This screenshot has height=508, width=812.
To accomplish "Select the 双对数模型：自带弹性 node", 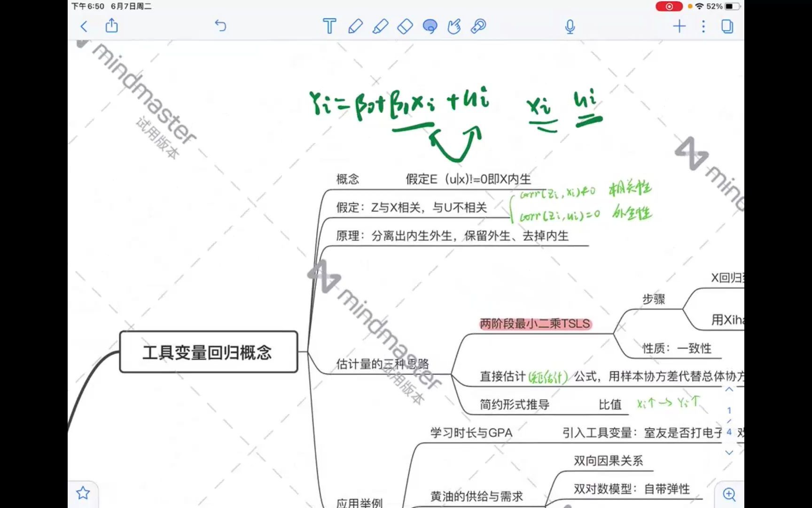I will click(x=632, y=489).
